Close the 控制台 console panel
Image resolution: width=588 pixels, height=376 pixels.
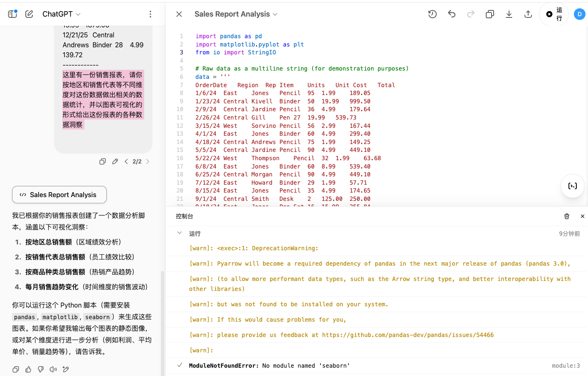(583, 216)
